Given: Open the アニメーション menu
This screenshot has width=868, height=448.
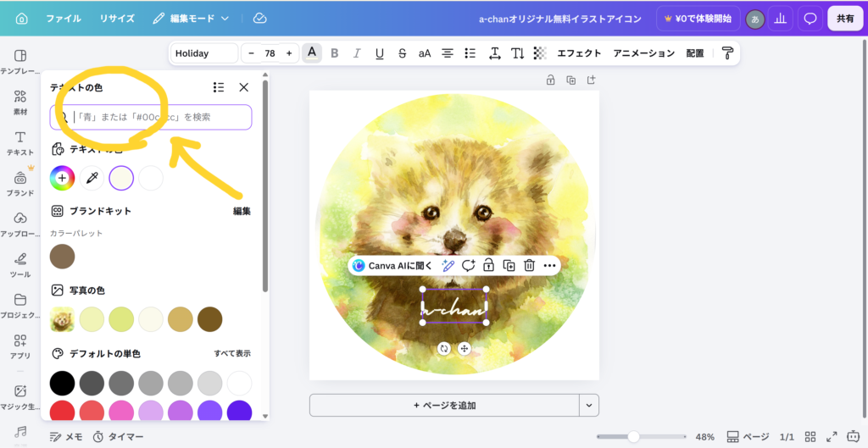Looking at the screenshot, I should click(x=644, y=53).
